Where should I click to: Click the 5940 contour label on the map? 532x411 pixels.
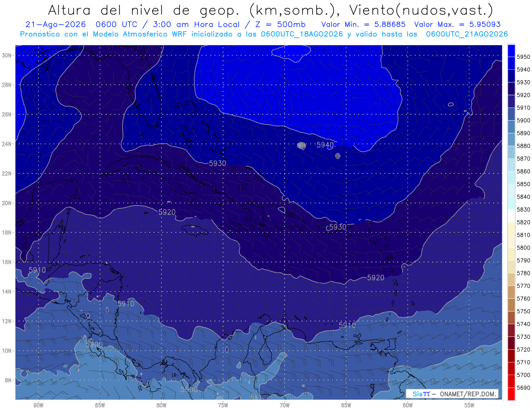click(325, 145)
